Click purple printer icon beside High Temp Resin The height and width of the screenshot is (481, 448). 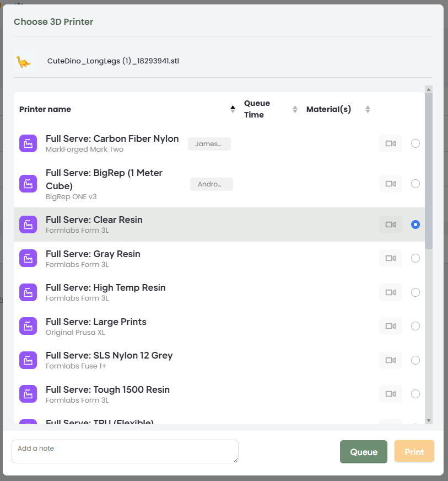[28, 292]
